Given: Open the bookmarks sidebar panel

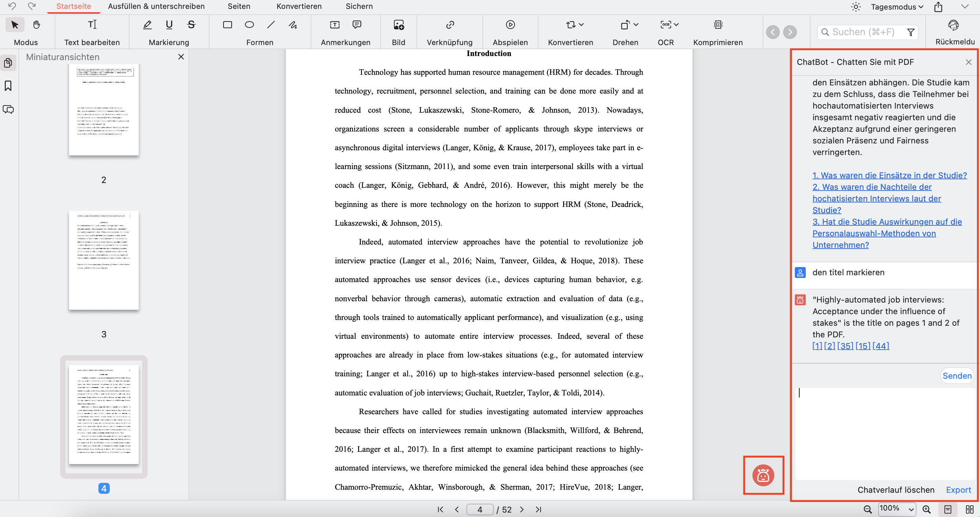Looking at the screenshot, I should (x=8, y=86).
